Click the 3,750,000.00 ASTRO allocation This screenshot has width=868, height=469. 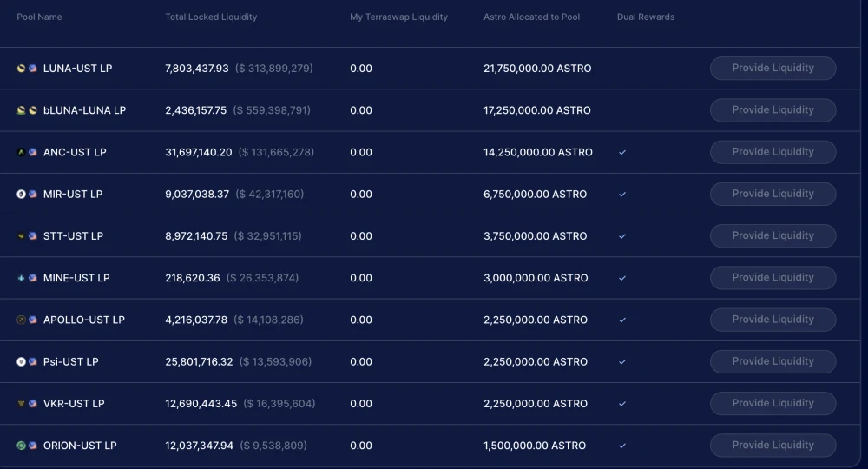pos(535,236)
